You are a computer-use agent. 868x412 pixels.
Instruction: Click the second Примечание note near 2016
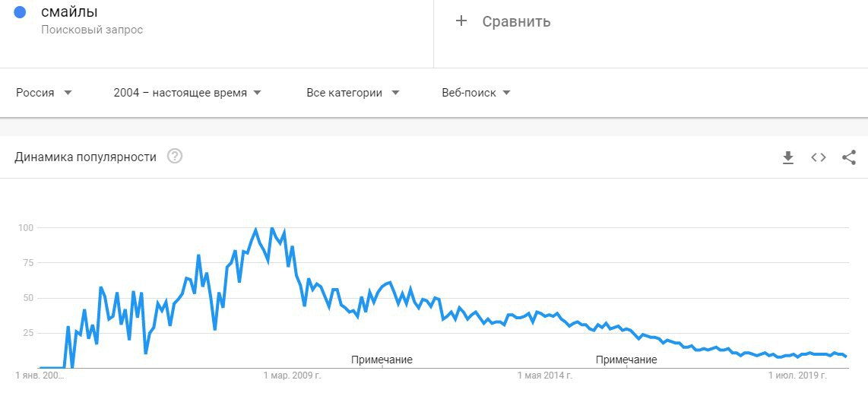click(x=626, y=360)
